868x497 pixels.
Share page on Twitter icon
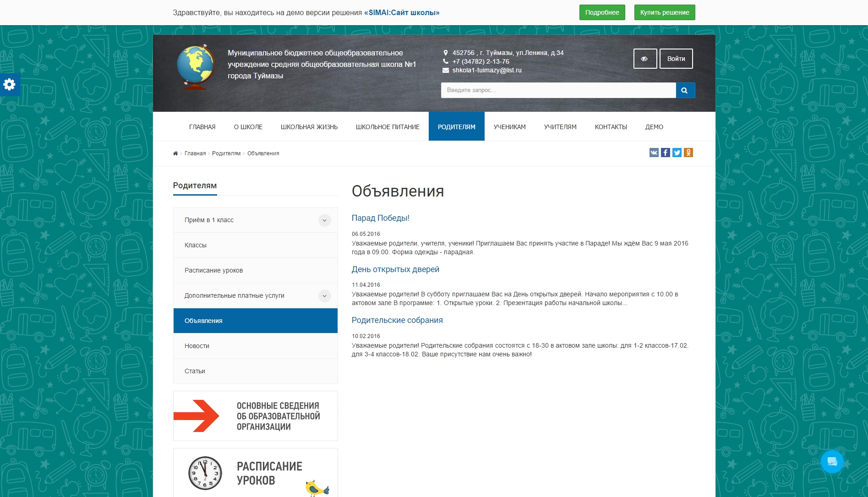point(677,153)
